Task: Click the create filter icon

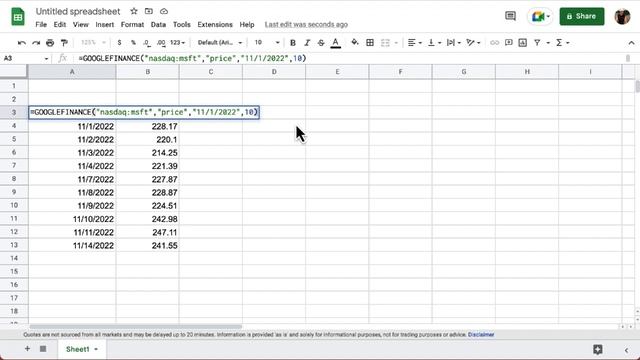Action: (537, 42)
